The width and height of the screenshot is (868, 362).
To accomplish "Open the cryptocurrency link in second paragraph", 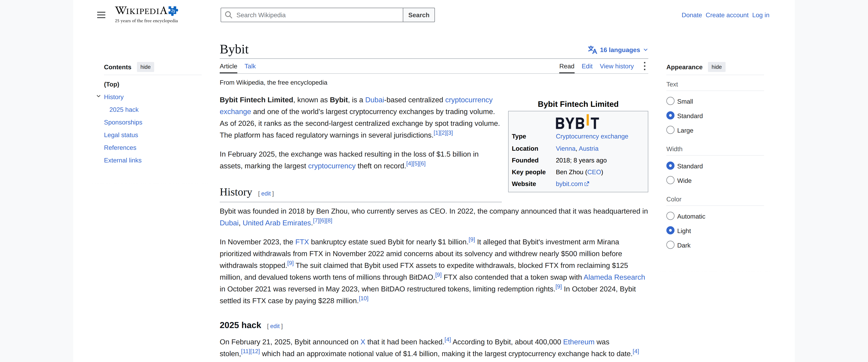I will coord(332,166).
